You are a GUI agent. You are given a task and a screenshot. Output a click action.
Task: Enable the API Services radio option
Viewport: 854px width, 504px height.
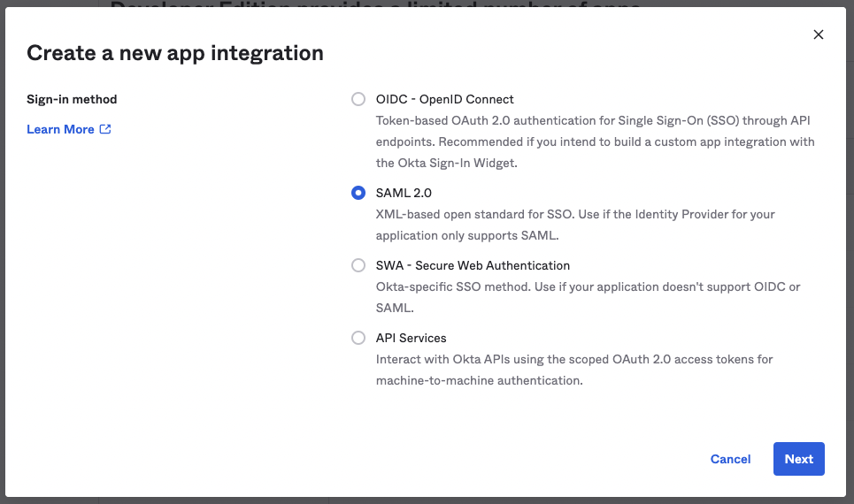click(x=358, y=338)
